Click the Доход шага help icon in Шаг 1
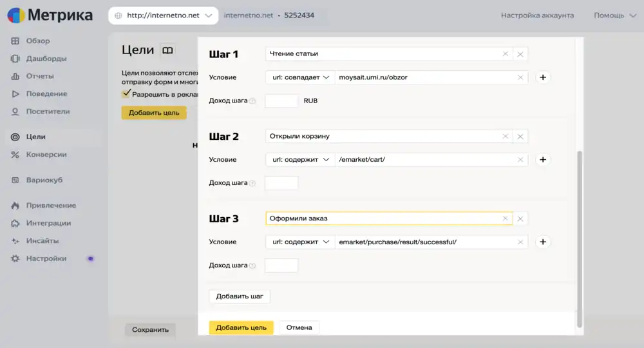 (x=252, y=101)
